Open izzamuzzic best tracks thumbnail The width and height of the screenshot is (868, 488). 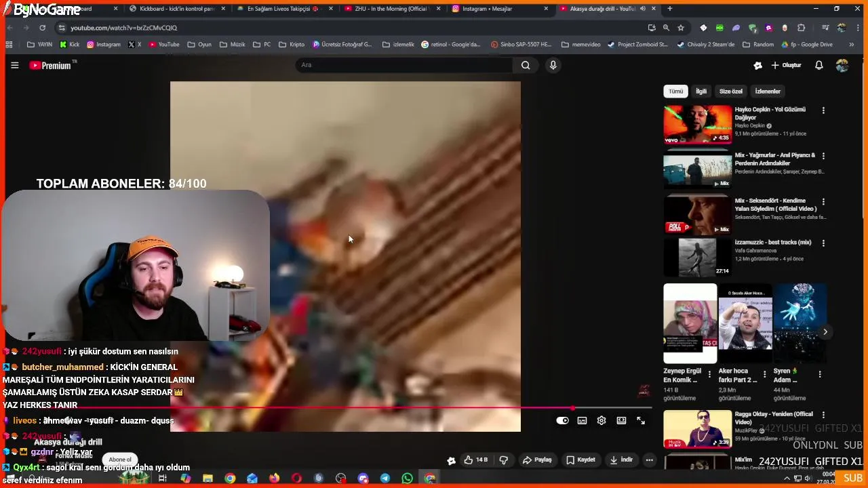pos(698,257)
